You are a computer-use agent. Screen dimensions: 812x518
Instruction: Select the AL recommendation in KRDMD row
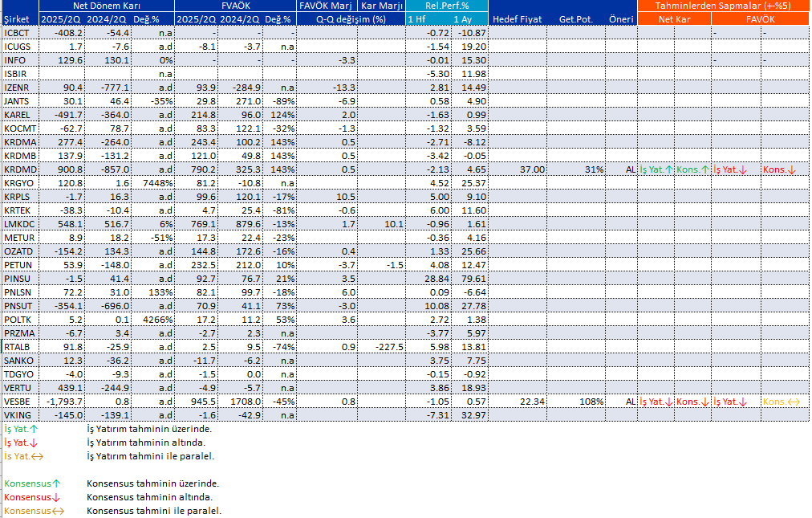(630, 169)
